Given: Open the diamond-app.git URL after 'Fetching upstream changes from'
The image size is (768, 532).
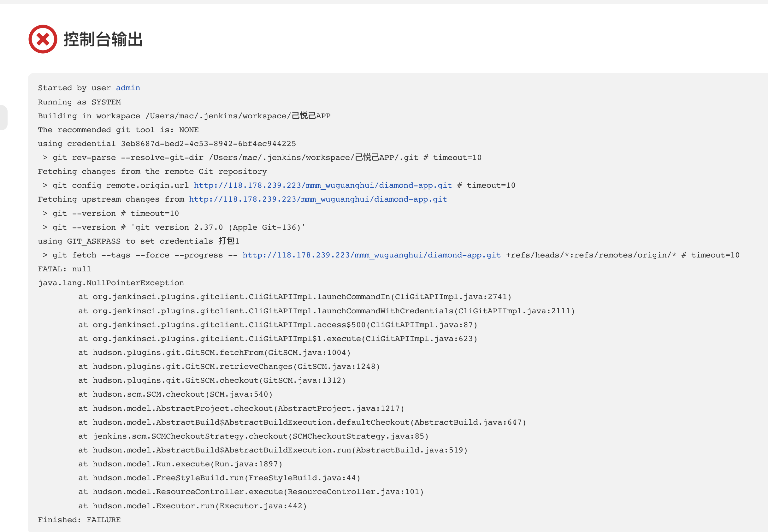Looking at the screenshot, I should [x=318, y=199].
